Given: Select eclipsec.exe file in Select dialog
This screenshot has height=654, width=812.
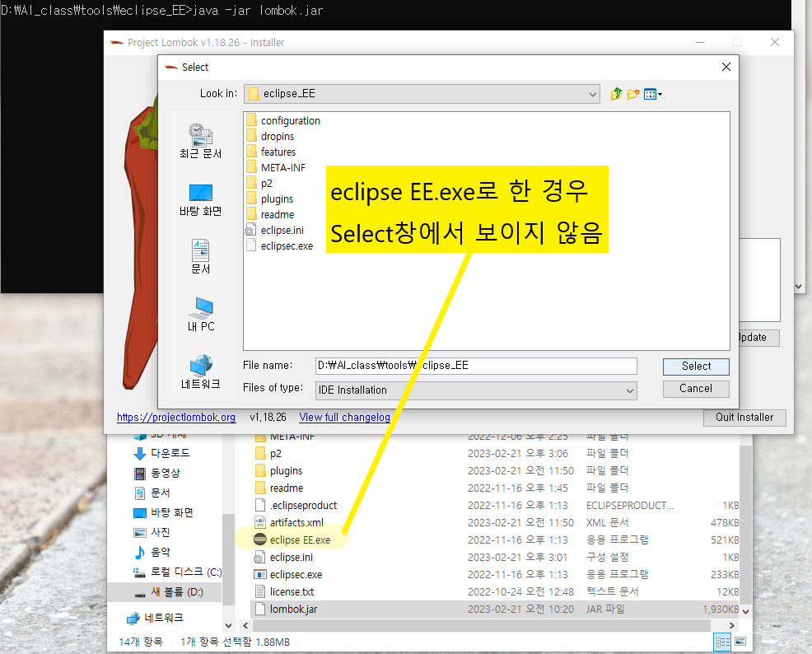Looking at the screenshot, I should pos(280,245).
